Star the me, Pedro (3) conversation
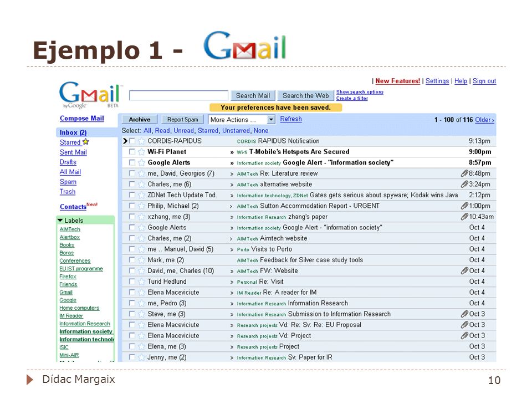 click(141, 303)
